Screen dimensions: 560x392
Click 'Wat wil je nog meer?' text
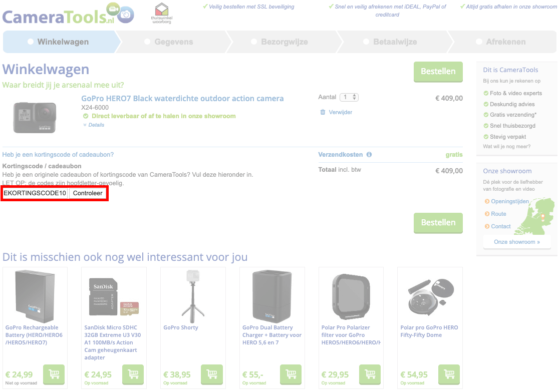506,146
